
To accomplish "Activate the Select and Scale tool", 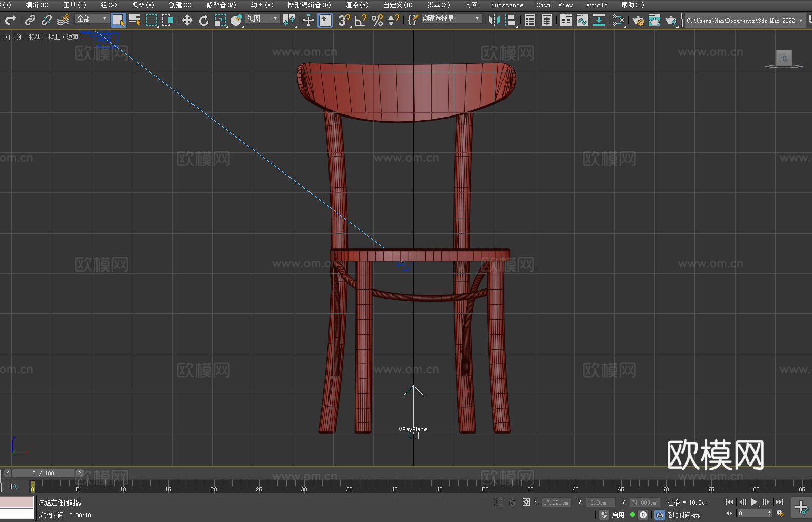I will (220, 20).
